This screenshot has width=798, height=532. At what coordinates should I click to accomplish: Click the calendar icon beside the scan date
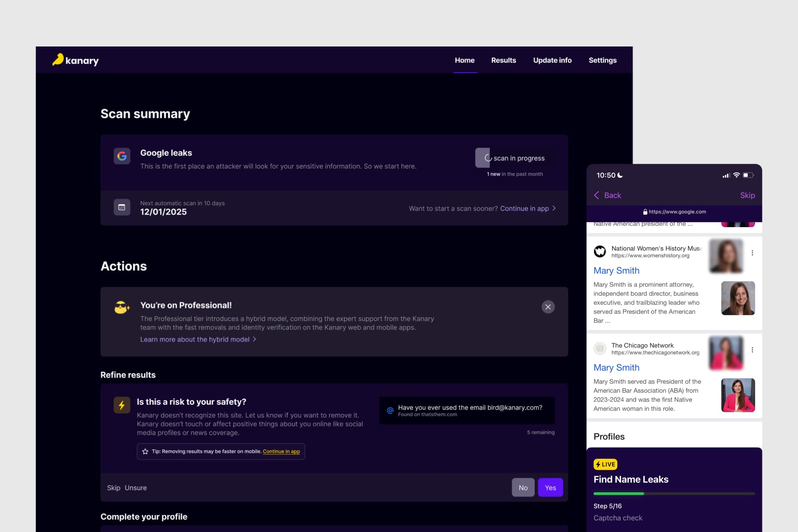click(122, 207)
